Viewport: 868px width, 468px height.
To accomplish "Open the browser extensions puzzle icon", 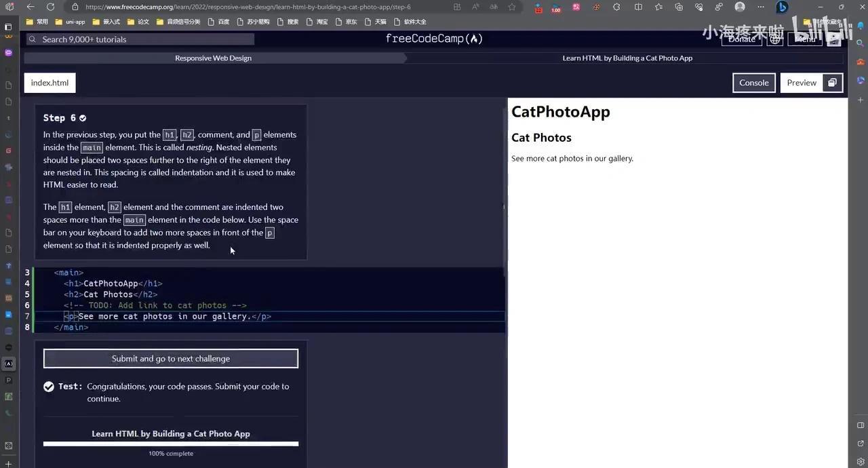I will point(616,7).
